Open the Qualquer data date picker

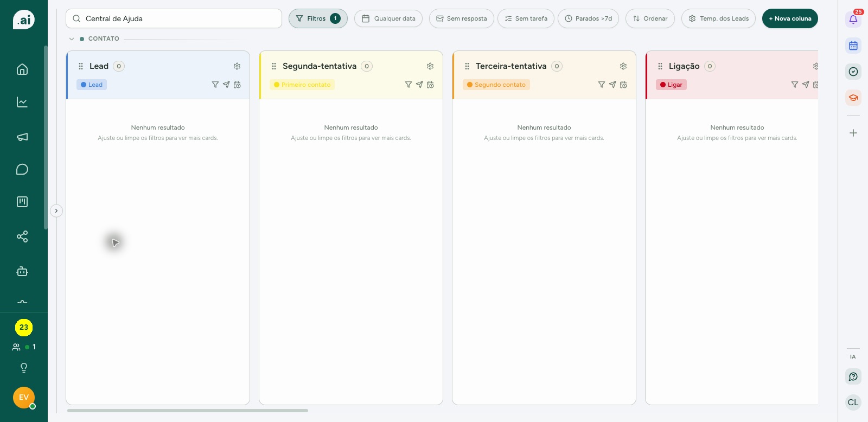tap(388, 18)
